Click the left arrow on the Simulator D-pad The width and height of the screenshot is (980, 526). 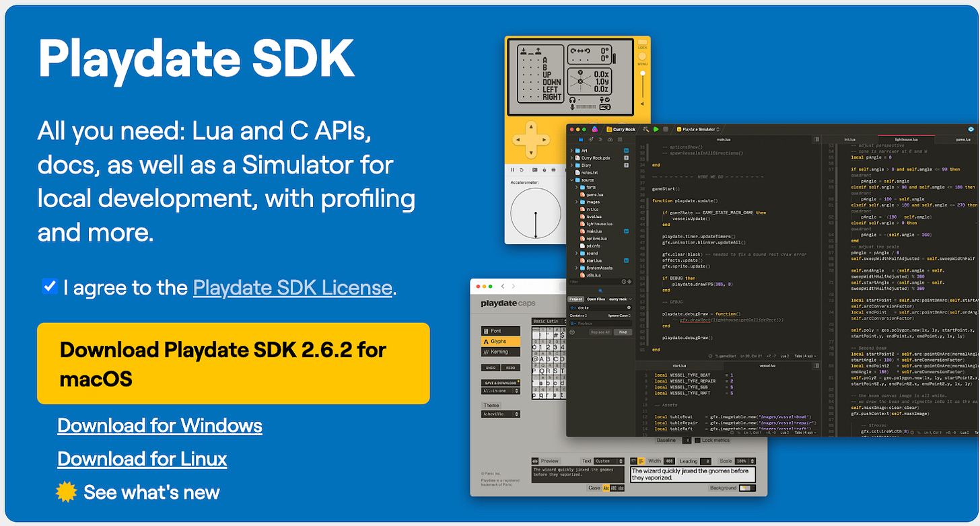click(x=518, y=139)
